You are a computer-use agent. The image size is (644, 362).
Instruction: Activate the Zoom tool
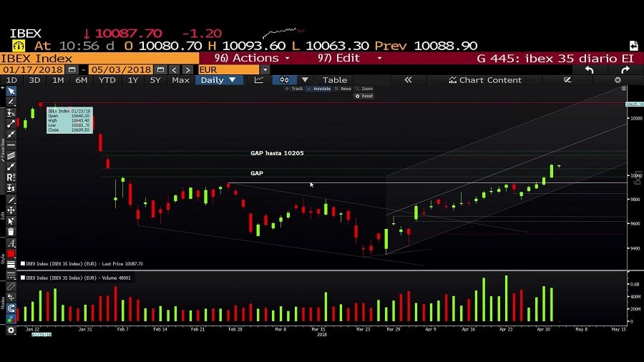tap(364, 89)
